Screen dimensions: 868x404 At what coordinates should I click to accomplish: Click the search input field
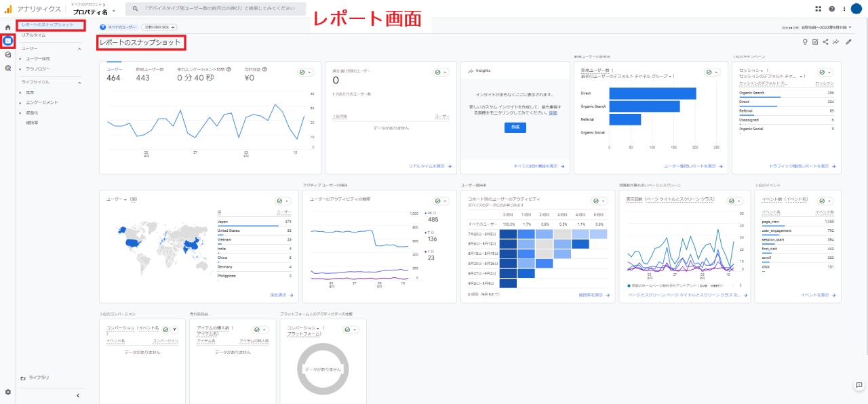pos(217,9)
